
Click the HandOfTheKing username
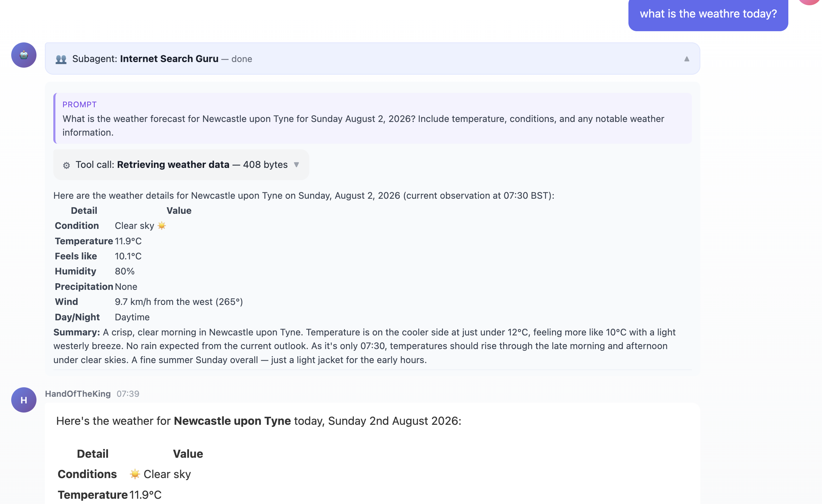[78, 394]
